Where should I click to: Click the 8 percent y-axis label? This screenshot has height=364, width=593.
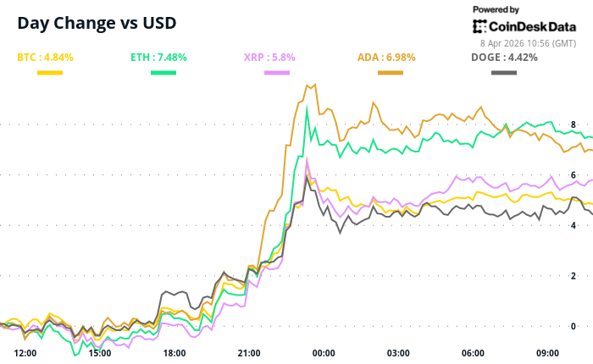(574, 124)
